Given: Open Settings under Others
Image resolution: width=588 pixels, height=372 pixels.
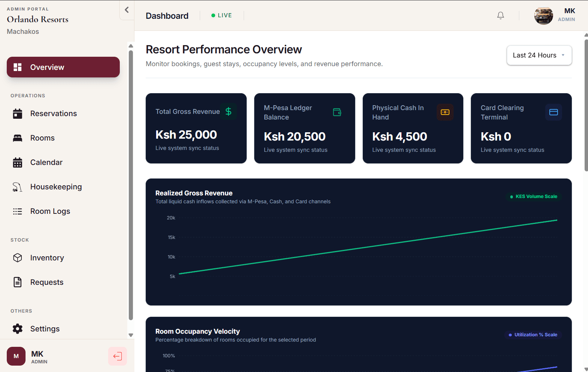Looking at the screenshot, I should coord(63,329).
